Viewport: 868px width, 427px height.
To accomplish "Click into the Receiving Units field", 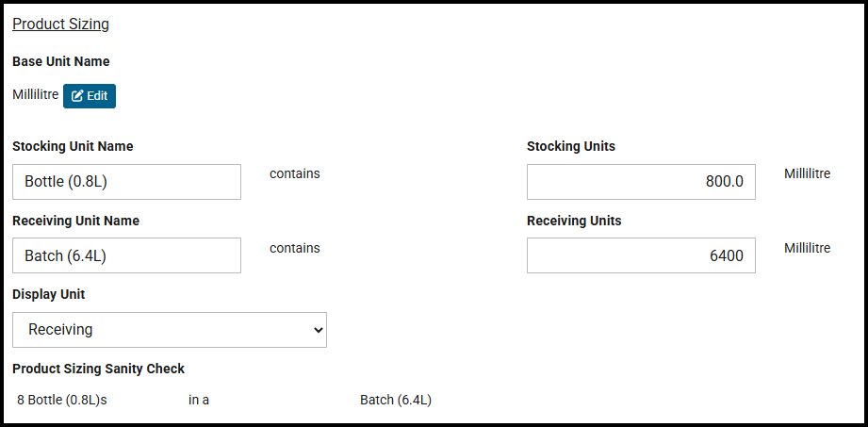I will coord(641,255).
